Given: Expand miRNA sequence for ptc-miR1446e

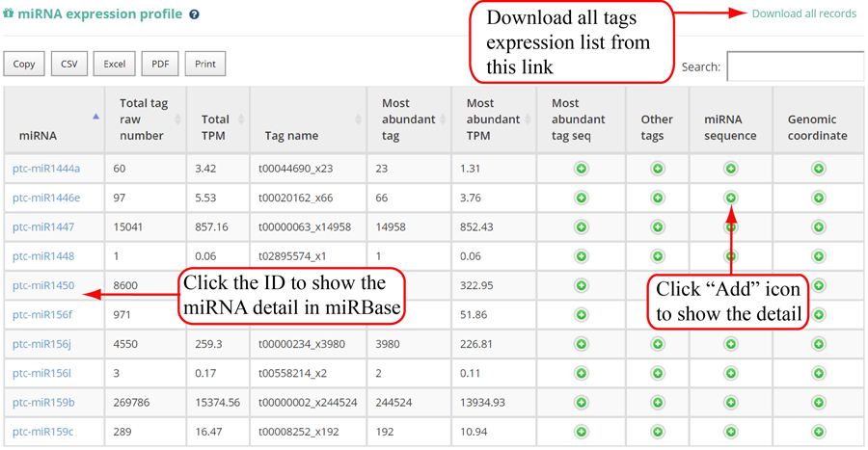Looking at the screenshot, I should pos(730,198).
